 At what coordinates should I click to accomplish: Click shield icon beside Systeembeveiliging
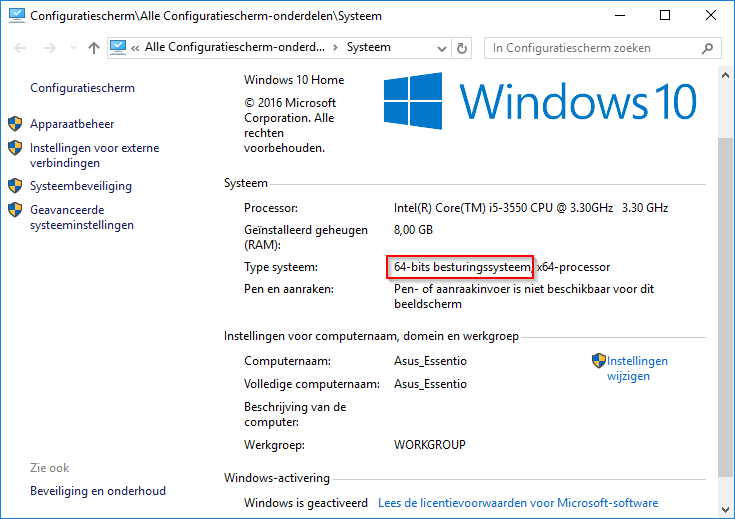coord(15,186)
